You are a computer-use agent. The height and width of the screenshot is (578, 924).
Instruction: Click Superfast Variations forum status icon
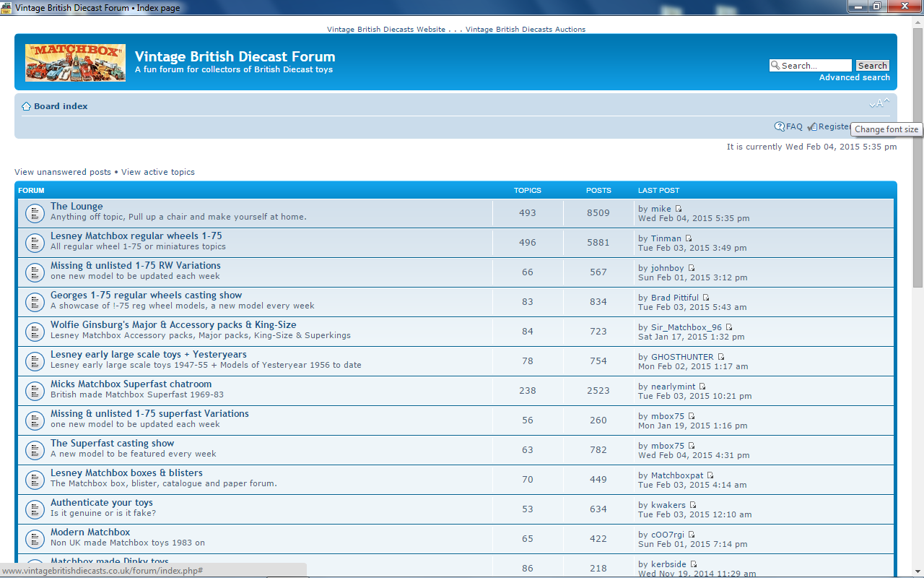click(x=35, y=420)
